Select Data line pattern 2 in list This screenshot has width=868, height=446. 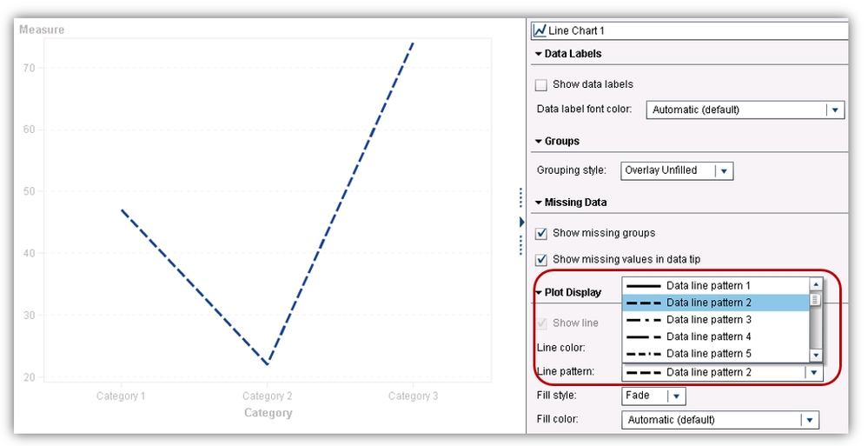coord(716,303)
